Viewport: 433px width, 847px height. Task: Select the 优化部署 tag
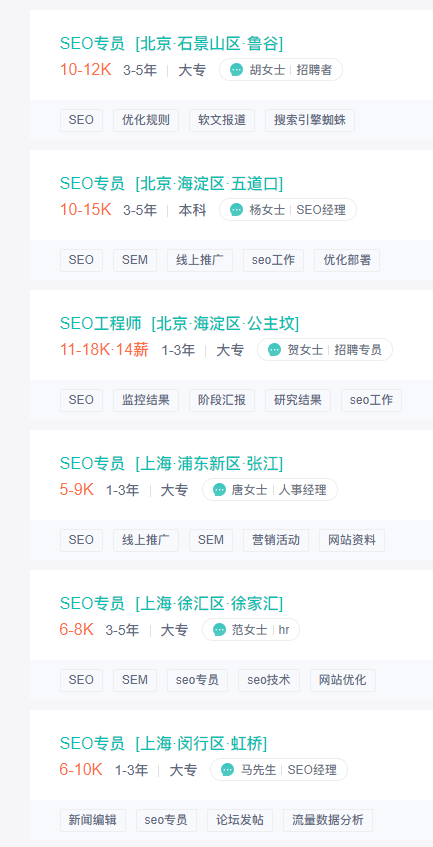(347, 260)
